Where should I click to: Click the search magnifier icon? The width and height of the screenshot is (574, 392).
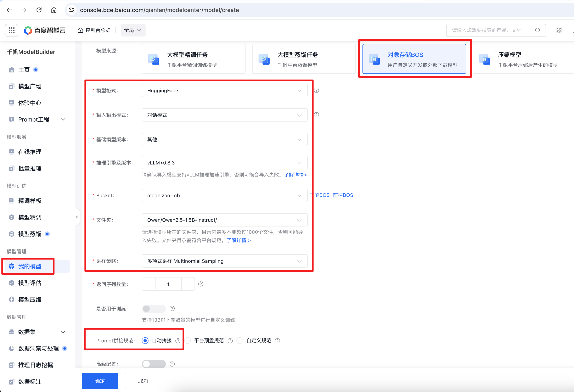click(x=538, y=30)
